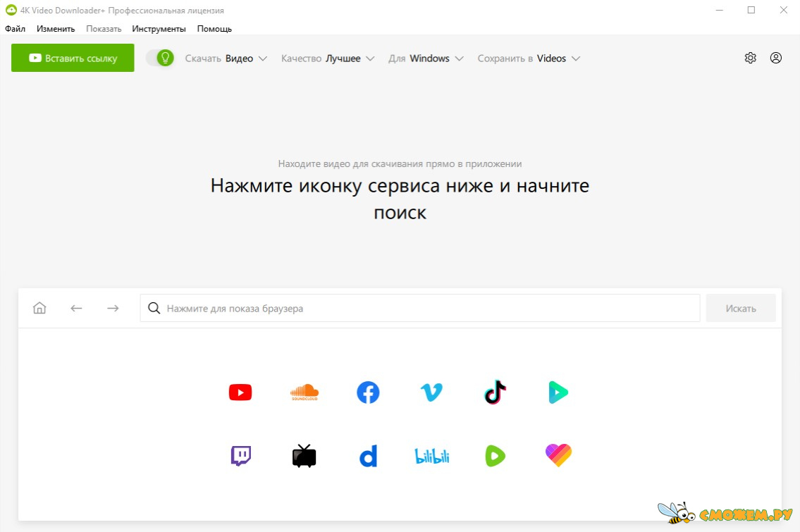Open the 'Помощь' menu
This screenshot has height=532, width=800.
pos(214,29)
